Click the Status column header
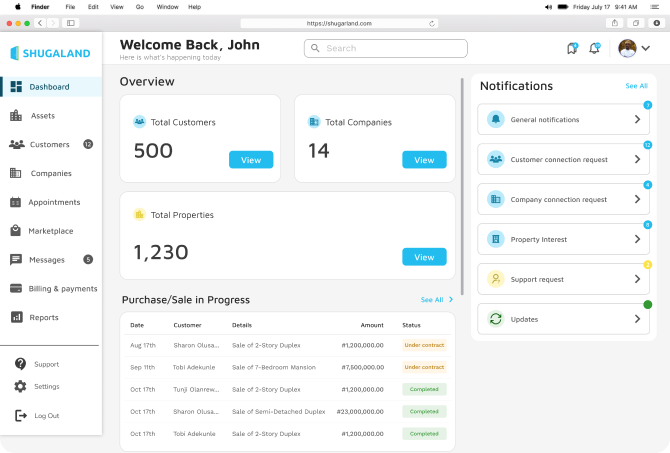 pyautogui.click(x=411, y=325)
